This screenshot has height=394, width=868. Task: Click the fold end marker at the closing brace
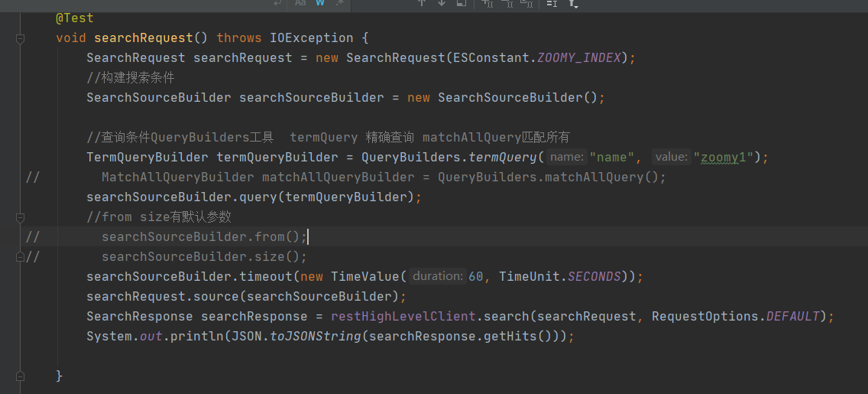[x=21, y=376]
